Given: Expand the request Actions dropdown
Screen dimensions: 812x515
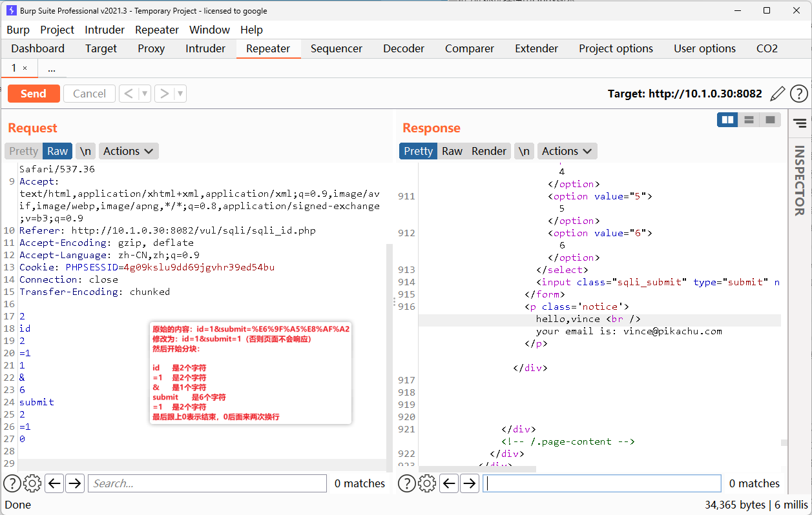Looking at the screenshot, I should (129, 151).
